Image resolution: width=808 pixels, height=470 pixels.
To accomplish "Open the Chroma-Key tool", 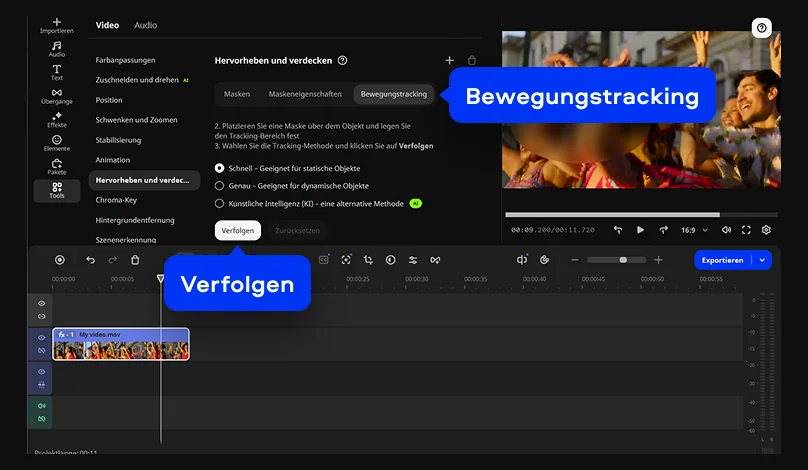I will click(x=116, y=200).
